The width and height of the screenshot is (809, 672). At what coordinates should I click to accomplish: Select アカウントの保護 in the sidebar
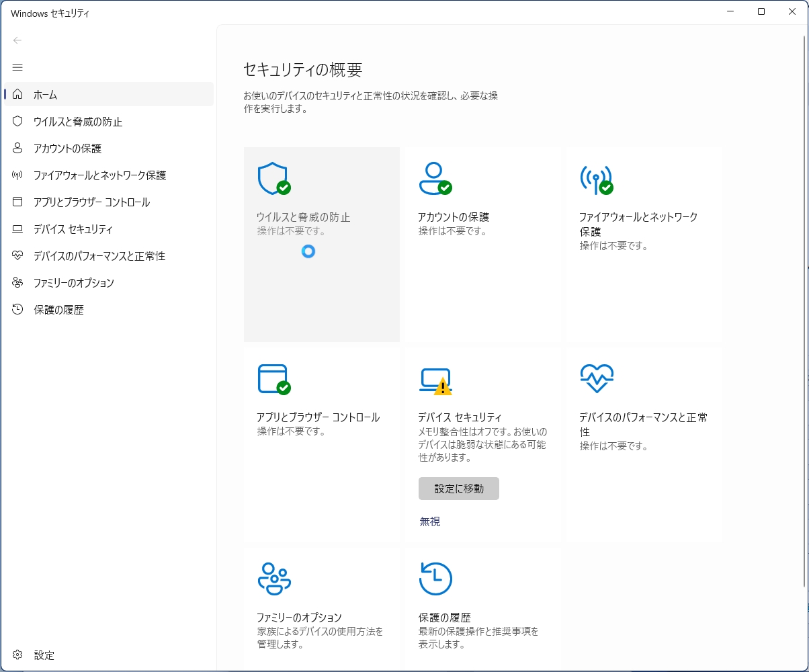pyautogui.click(x=67, y=149)
